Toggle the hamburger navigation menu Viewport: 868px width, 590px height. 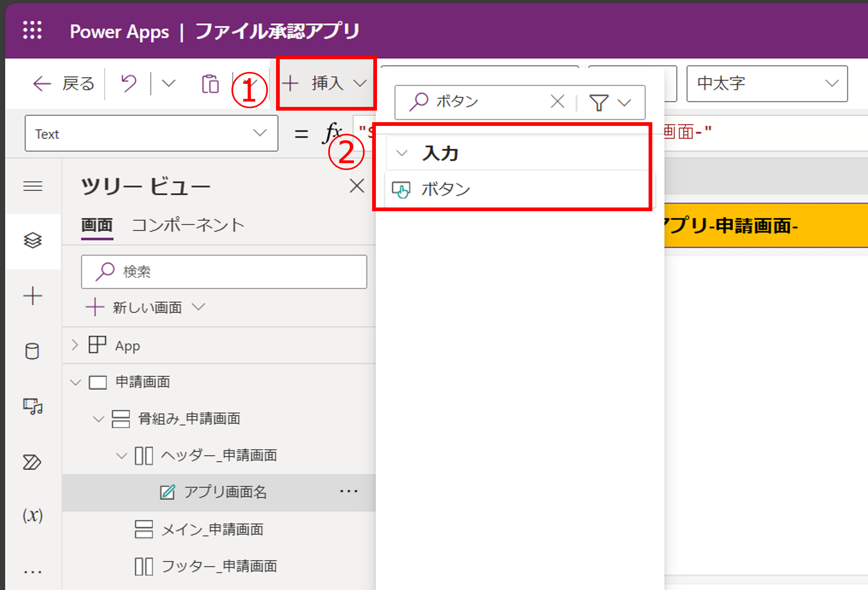pyautogui.click(x=33, y=185)
